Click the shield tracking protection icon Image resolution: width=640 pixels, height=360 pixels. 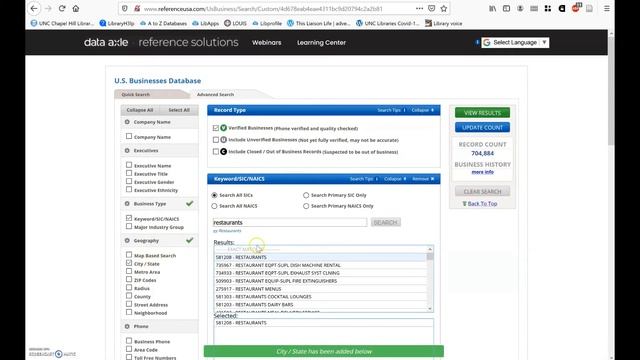pyautogui.click(x=125, y=9)
